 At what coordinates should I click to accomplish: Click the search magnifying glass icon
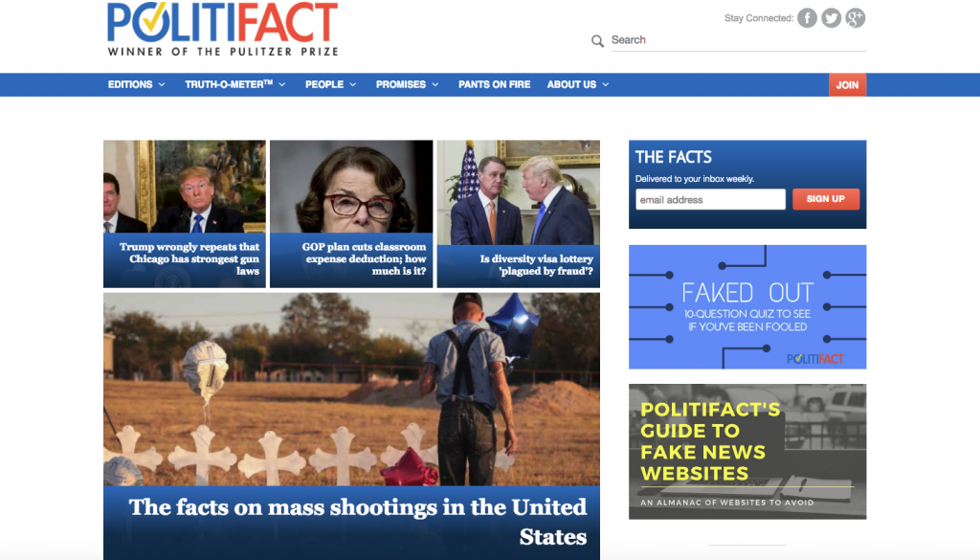pos(597,41)
